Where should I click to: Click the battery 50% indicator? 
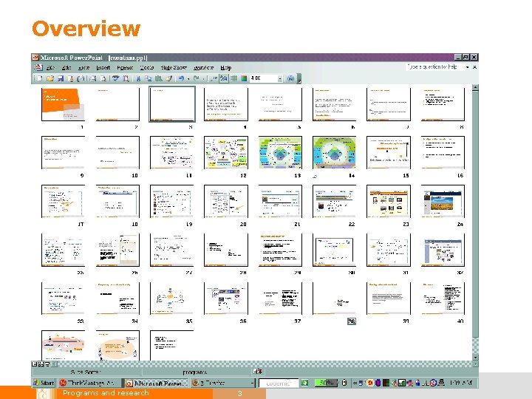[326, 383]
